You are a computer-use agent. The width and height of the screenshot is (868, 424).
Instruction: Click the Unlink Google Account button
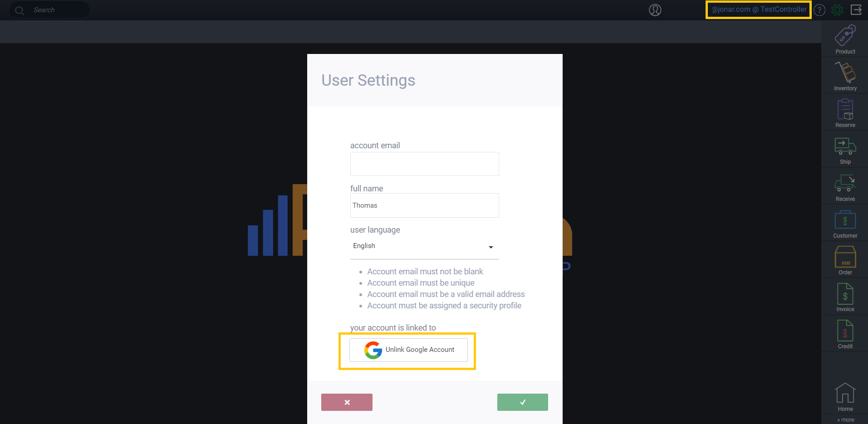[x=408, y=350]
